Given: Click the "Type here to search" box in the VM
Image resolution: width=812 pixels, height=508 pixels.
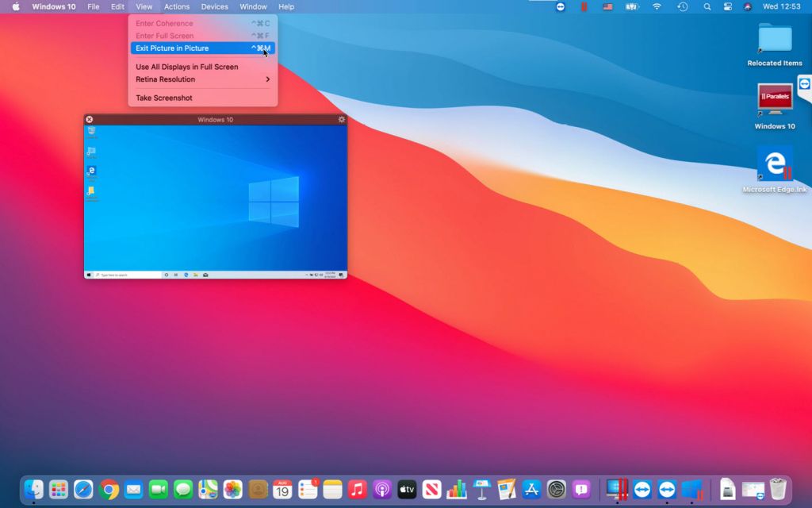Looking at the screenshot, I should [x=119, y=273].
